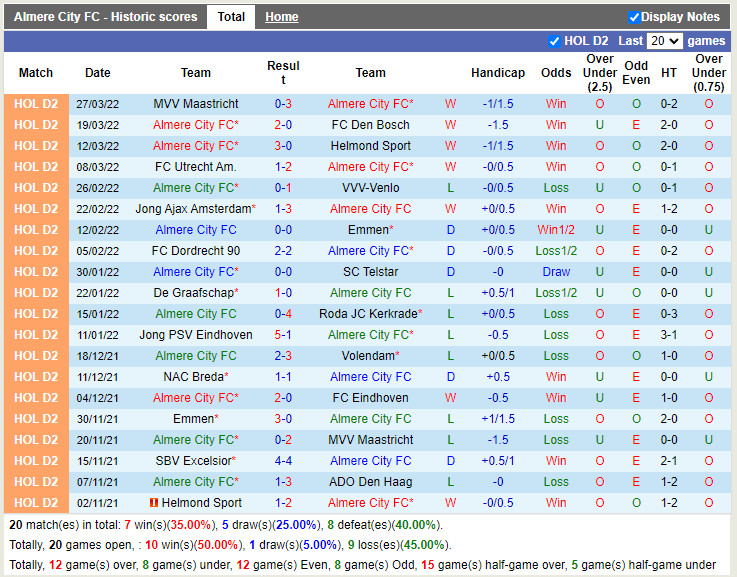
Task: Click the HOL D2 league cell in first row
Action: [x=36, y=104]
